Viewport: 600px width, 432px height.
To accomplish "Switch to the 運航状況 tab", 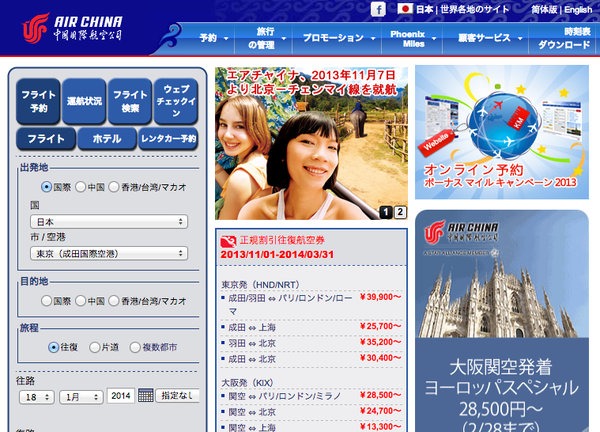I will tap(84, 101).
